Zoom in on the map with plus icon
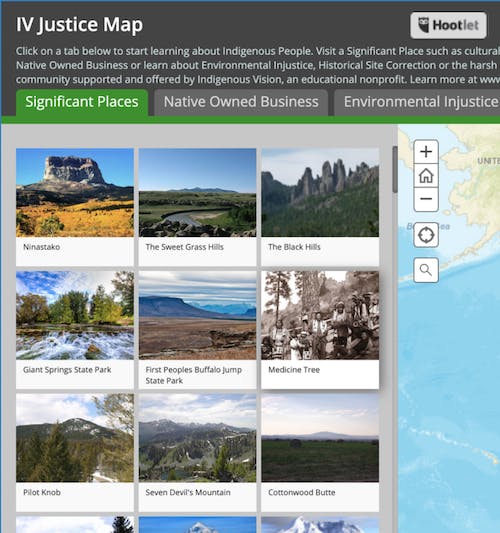The width and height of the screenshot is (500, 533). [x=426, y=152]
